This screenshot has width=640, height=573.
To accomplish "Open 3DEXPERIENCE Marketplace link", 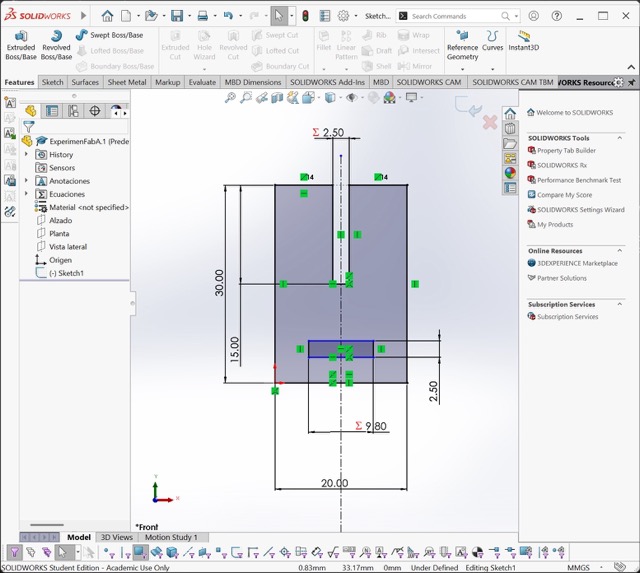I will click(577, 263).
